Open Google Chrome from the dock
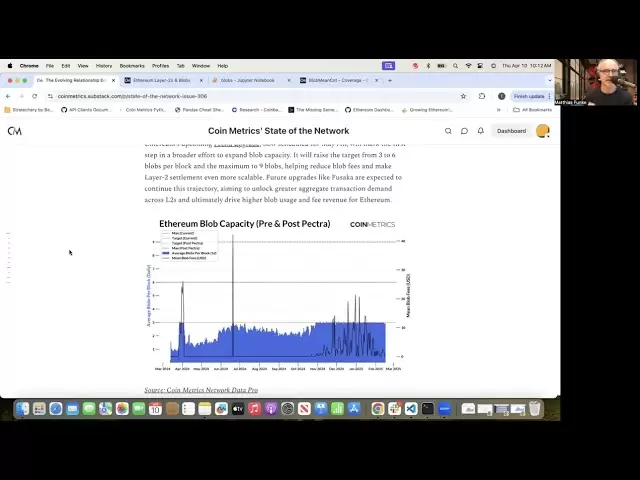This screenshot has width=640, height=480. coord(378,409)
